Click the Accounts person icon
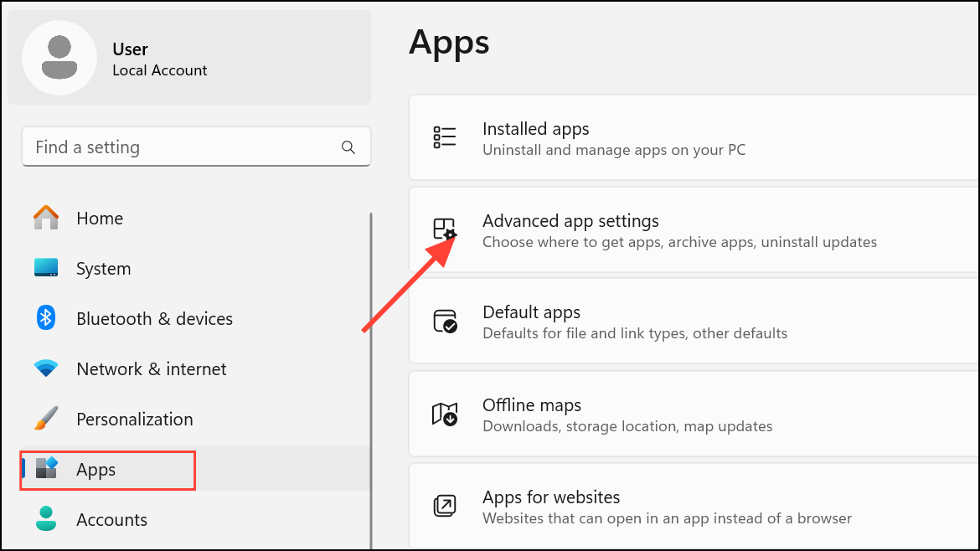980x551 pixels. pyautogui.click(x=46, y=518)
